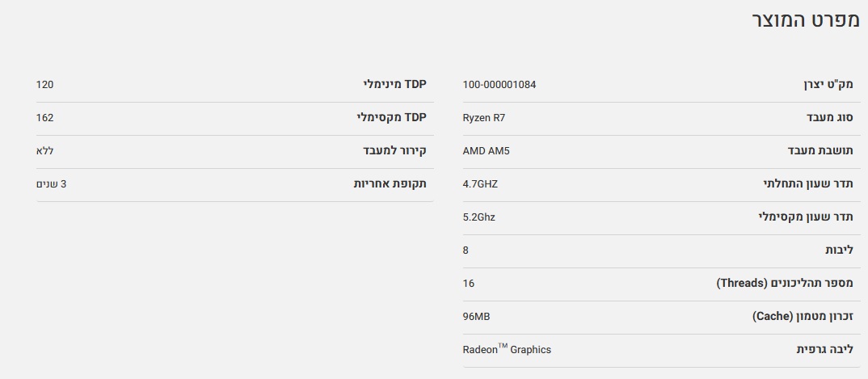Click the 'זכרון מטמון (Cache)' label
This screenshot has height=379, width=868.
(x=803, y=317)
